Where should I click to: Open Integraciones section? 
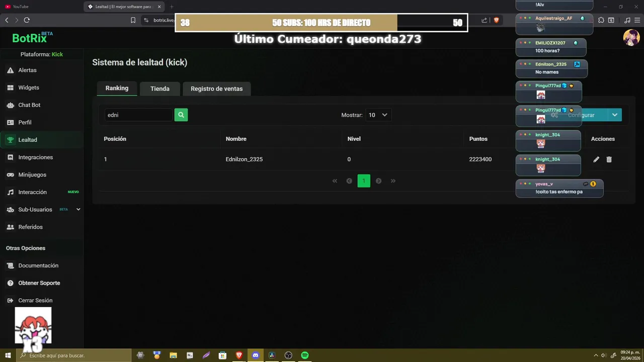pyautogui.click(x=35, y=157)
